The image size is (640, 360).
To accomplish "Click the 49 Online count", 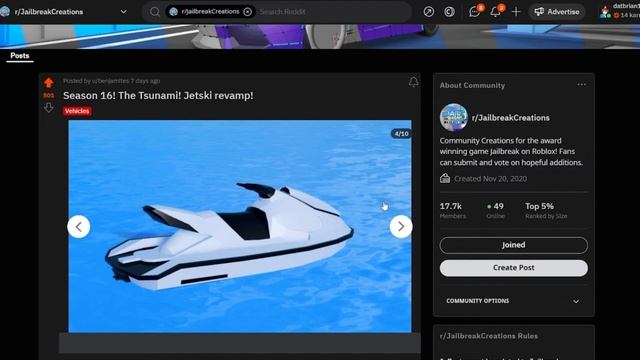I will [x=496, y=210].
